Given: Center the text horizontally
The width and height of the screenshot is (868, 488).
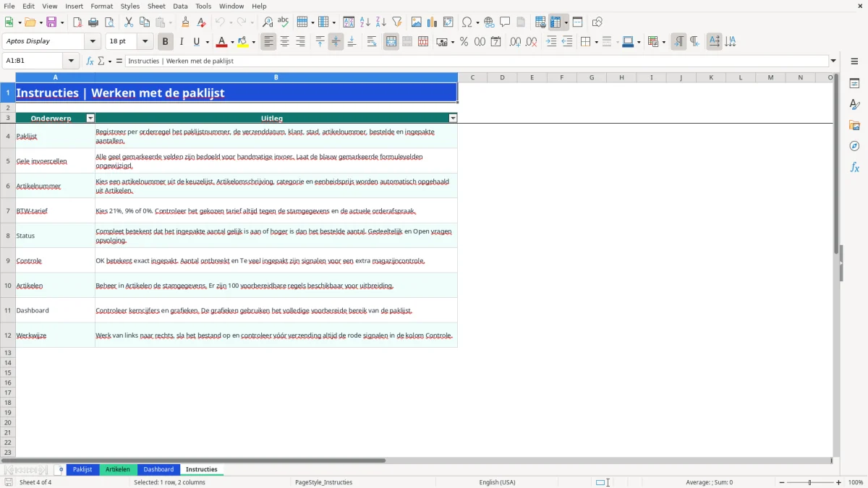Looking at the screenshot, I should [x=284, y=42].
